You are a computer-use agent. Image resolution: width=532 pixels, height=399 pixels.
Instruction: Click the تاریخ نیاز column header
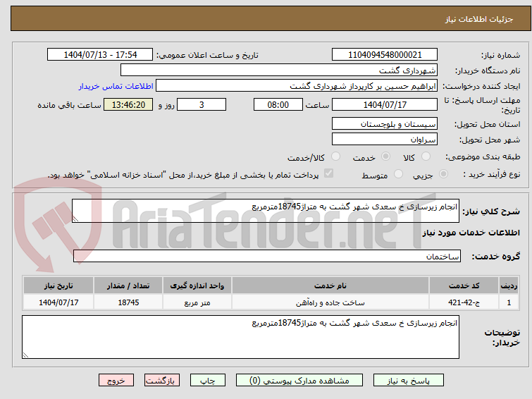(58, 286)
